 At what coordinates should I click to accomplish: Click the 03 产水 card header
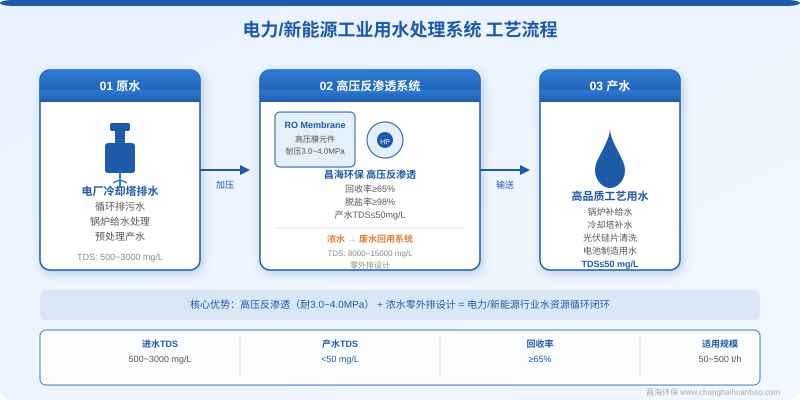pos(610,86)
